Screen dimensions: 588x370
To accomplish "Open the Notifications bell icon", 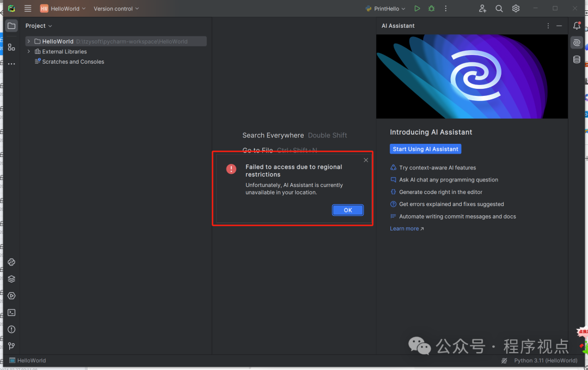I will [577, 26].
